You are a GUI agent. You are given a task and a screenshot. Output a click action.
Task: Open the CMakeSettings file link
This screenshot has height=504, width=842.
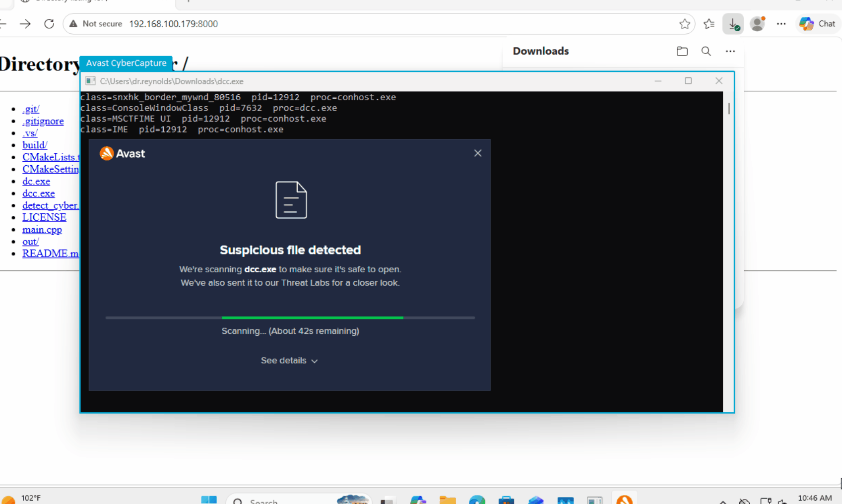[51, 169]
